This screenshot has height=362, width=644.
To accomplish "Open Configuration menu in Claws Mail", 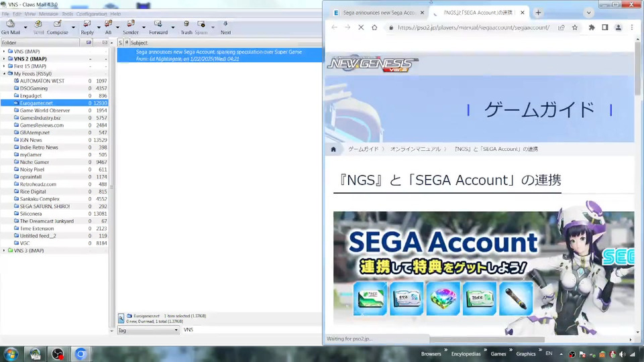I will coord(91,14).
